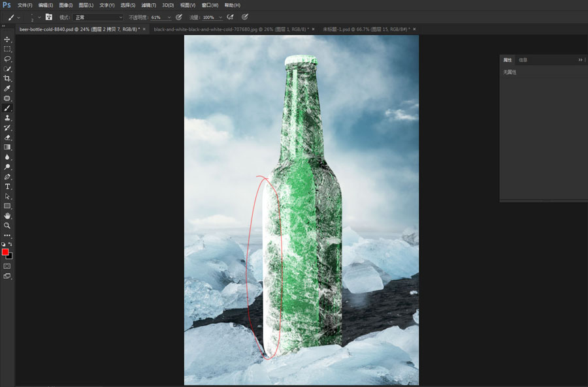
Task: Open the 流量 flow dropdown
Action: pos(220,17)
